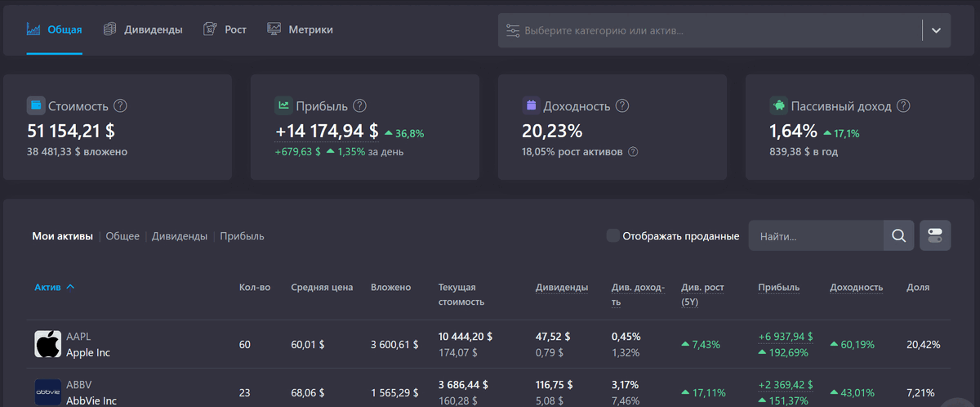Click the Apple logo thumbnail
The width and height of the screenshot is (980, 407).
pos(48,345)
